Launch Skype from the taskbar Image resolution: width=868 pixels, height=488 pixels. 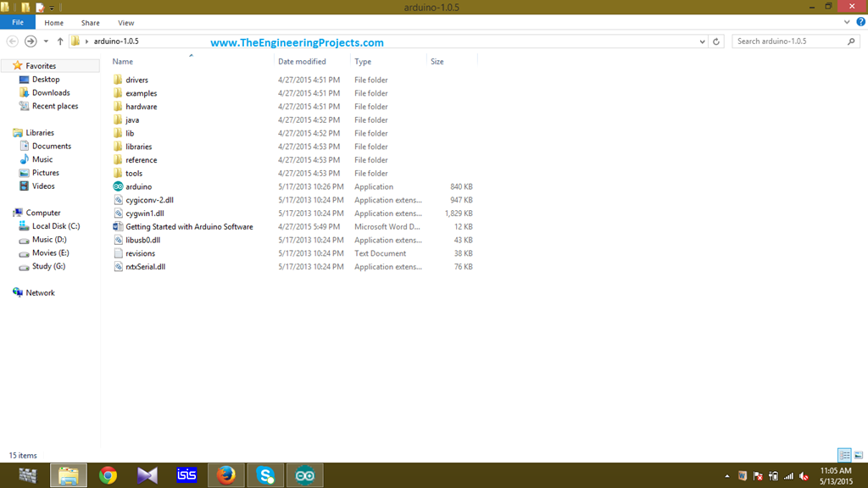coord(265,475)
